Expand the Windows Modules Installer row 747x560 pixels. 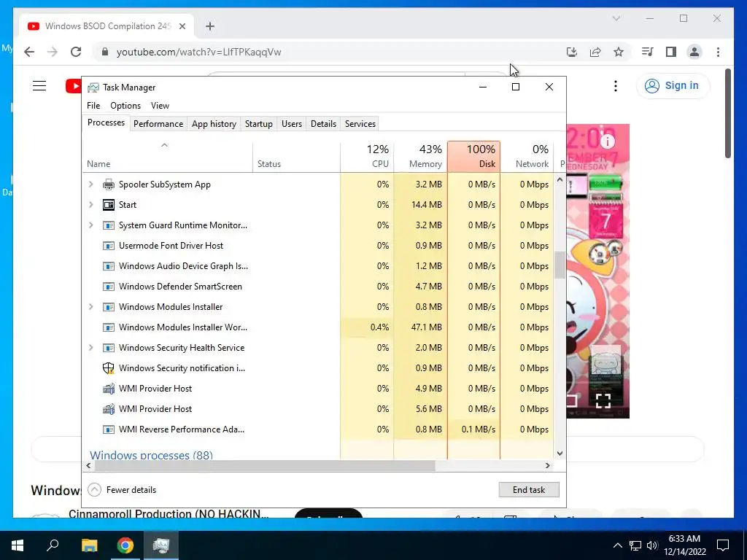tap(91, 307)
